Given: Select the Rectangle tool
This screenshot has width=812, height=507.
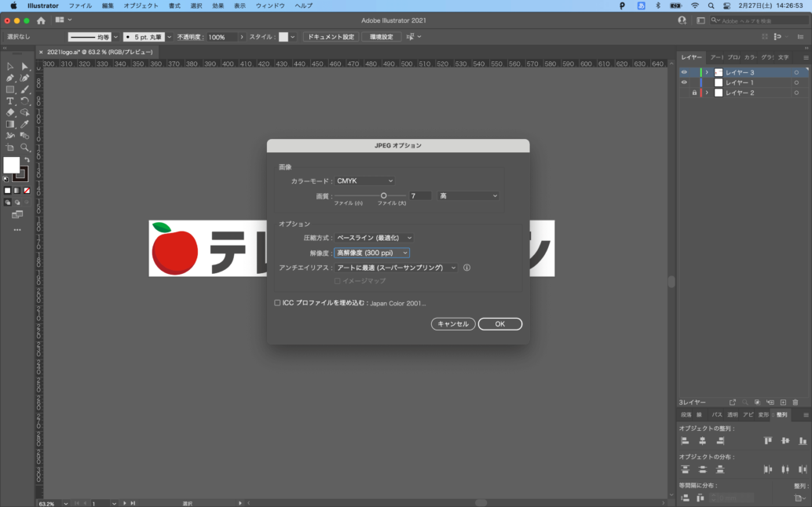Looking at the screenshot, I should click(x=10, y=89).
